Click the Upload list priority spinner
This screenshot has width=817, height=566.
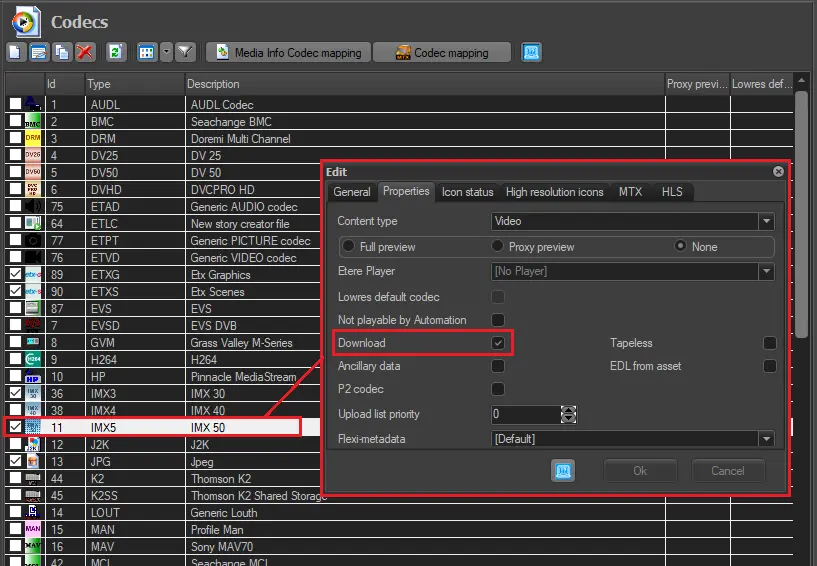point(569,414)
